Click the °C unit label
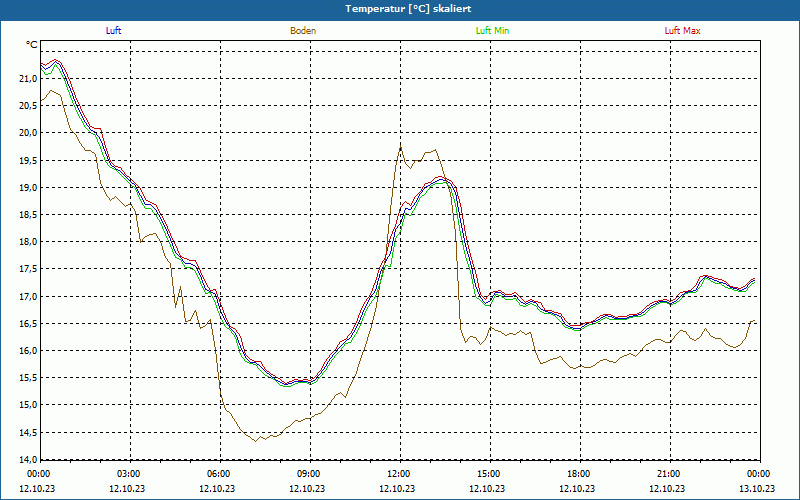 pos(32,45)
